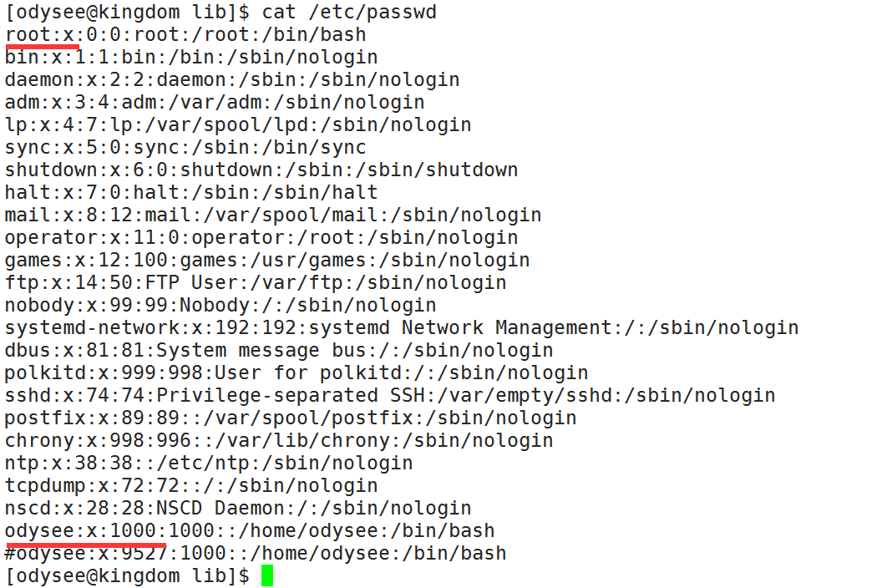The height and width of the screenshot is (588, 877).
Task: Click the daemon user entry line
Action: 232,80
